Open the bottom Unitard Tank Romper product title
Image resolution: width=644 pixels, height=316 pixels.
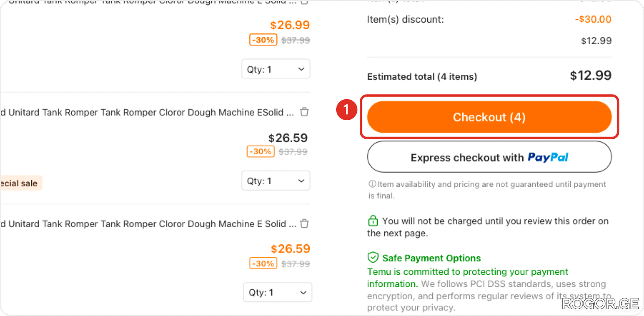click(x=148, y=224)
